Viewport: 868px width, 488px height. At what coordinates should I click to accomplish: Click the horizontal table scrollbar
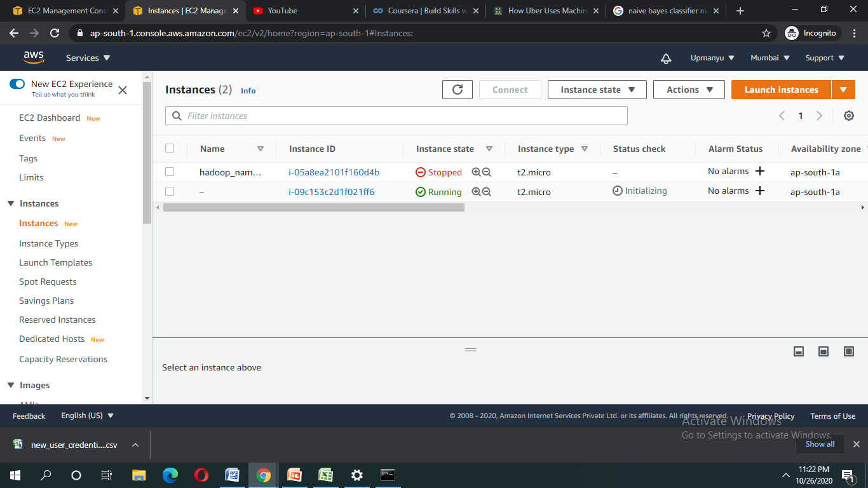point(314,207)
